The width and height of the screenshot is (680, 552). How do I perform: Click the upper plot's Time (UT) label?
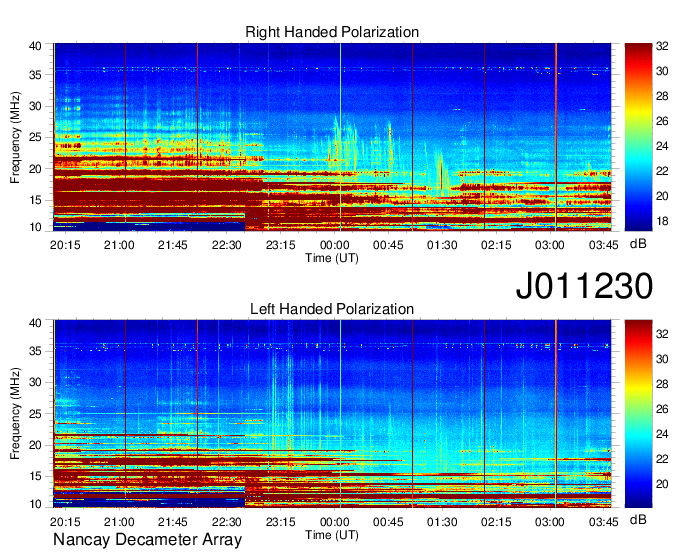click(x=332, y=258)
